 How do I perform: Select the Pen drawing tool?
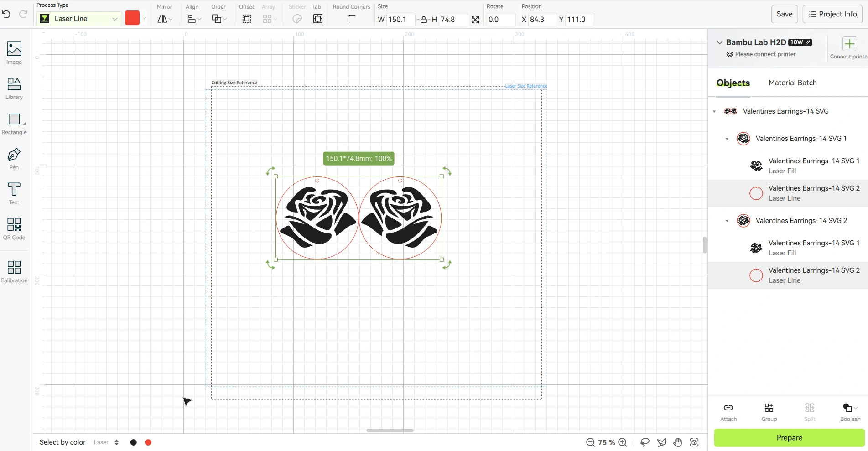pos(14,159)
